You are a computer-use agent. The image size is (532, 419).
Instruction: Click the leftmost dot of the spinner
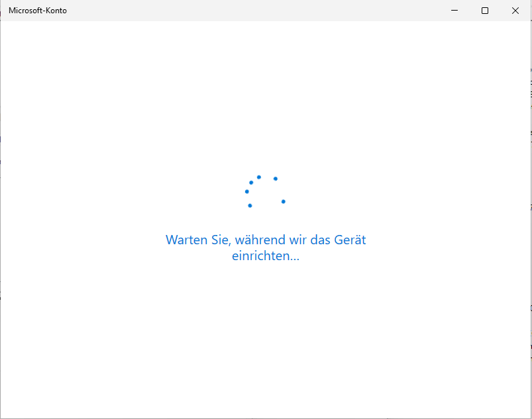coord(247,191)
